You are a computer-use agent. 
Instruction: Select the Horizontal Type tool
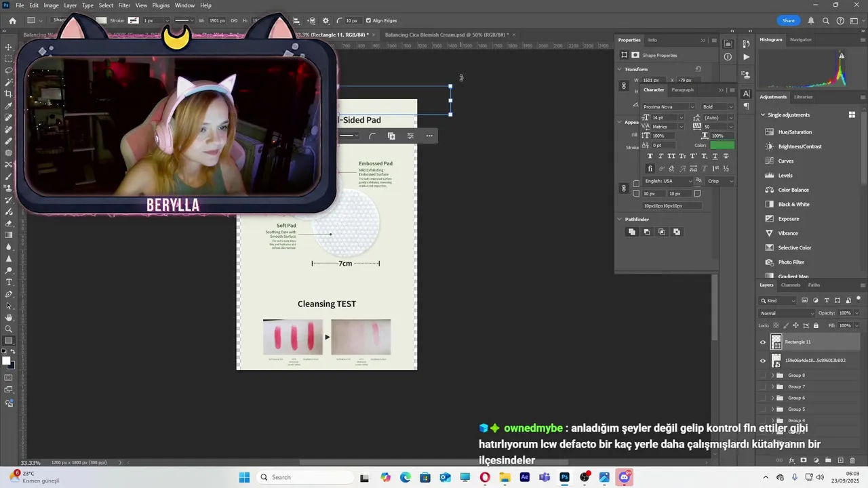click(x=9, y=282)
